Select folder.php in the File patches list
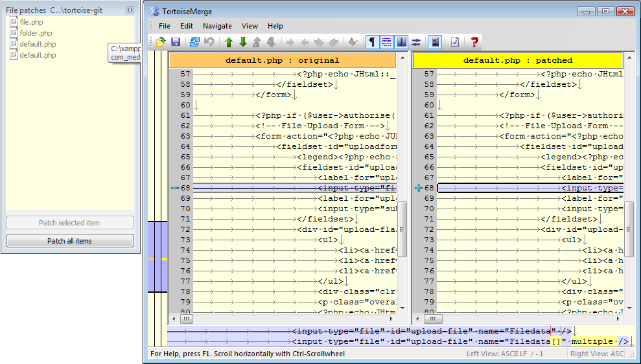The height and width of the screenshot is (364, 641). coord(36,33)
